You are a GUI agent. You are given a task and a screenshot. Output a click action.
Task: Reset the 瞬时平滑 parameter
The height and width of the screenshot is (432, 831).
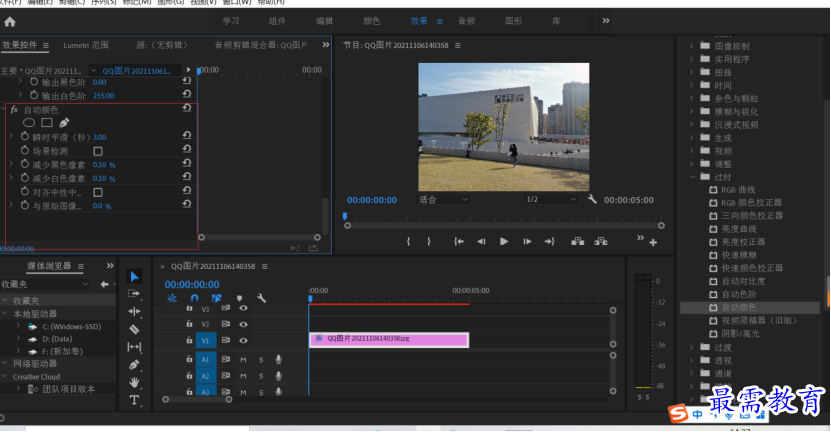click(187, 136)
